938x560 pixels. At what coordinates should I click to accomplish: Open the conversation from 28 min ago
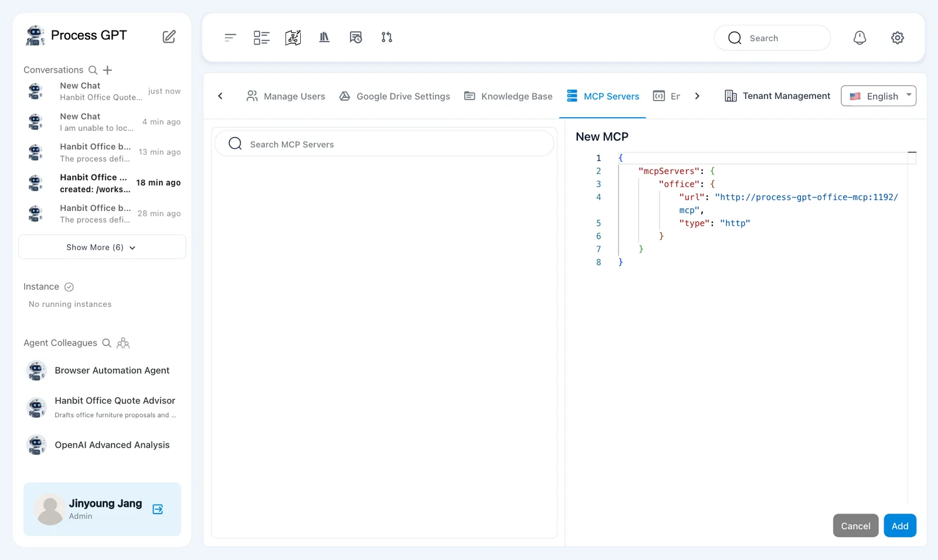pos(102,214)
